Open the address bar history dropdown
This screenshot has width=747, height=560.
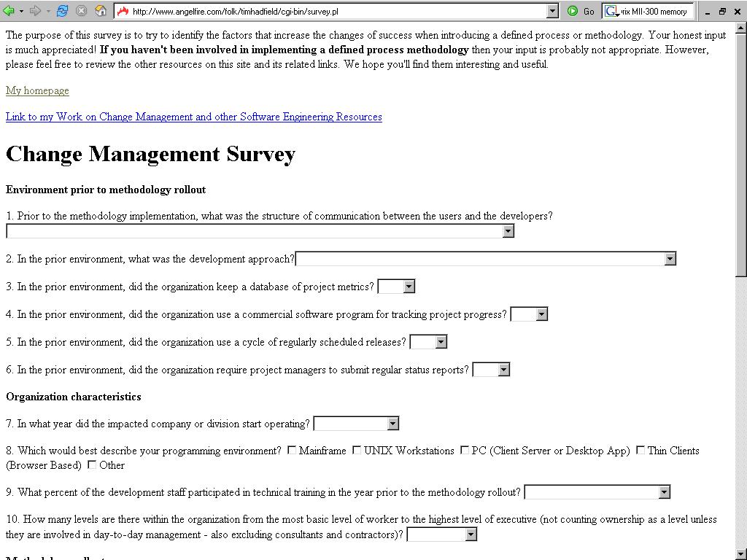coord(551,11)
